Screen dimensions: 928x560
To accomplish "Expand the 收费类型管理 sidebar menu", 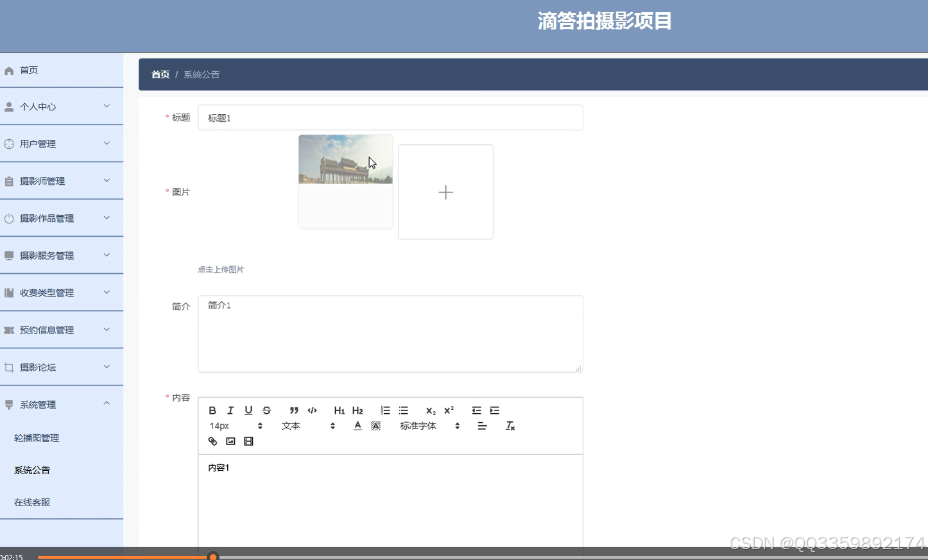I will [x=62, y=293].
